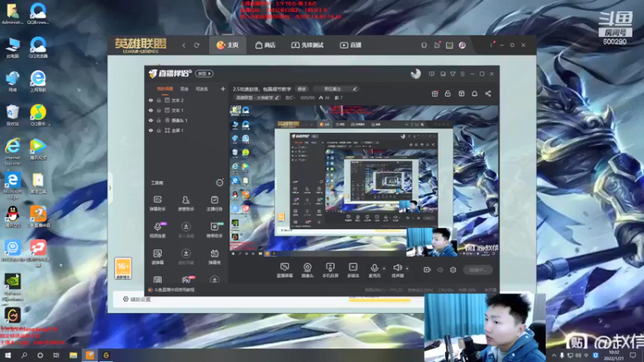Hide the 文本 1 source

click(x=151, y=110)
